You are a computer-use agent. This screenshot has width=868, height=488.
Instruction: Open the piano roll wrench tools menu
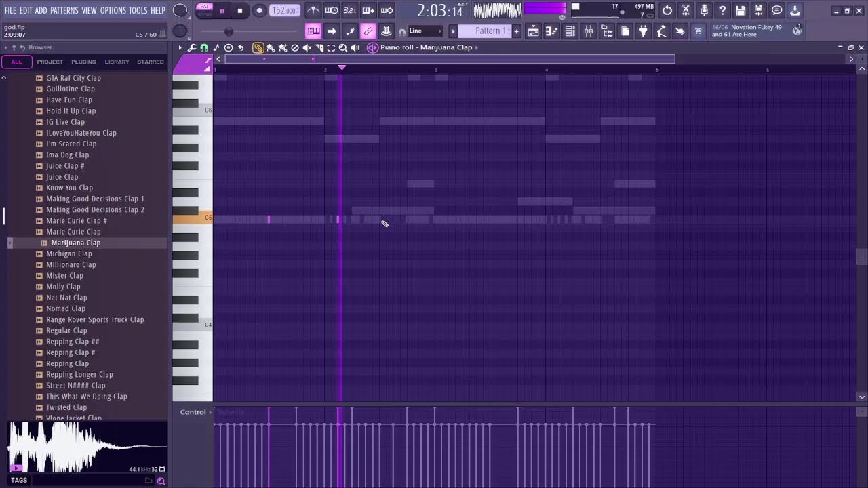click(x=192, y=47)
